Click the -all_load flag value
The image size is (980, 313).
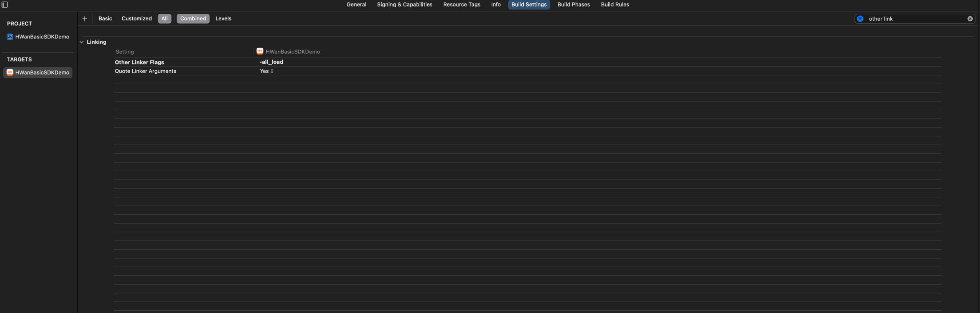click(271, 62)
